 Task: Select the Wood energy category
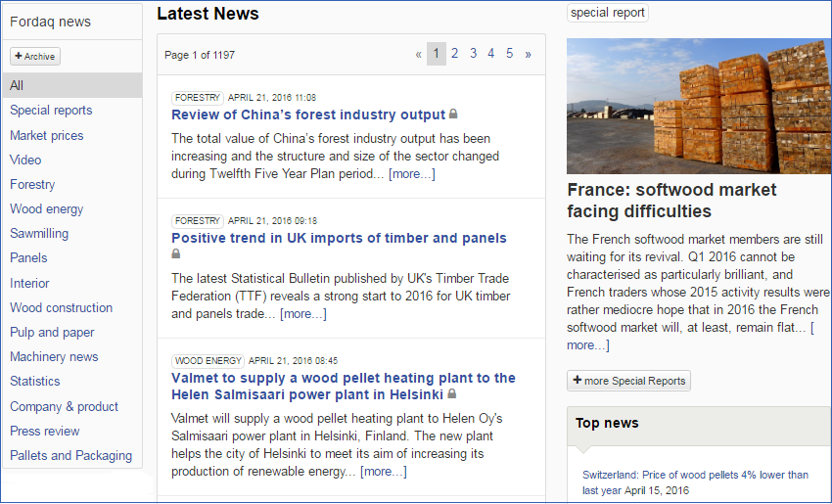47,209
